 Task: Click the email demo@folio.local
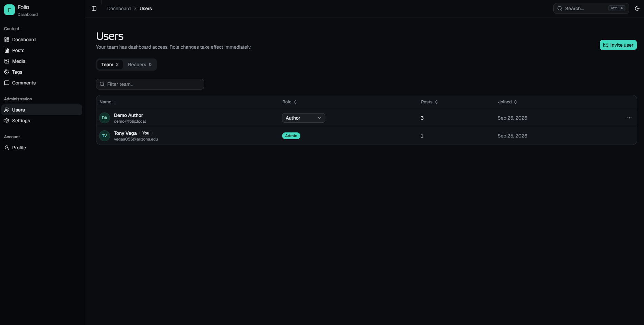tap(130, 121)
